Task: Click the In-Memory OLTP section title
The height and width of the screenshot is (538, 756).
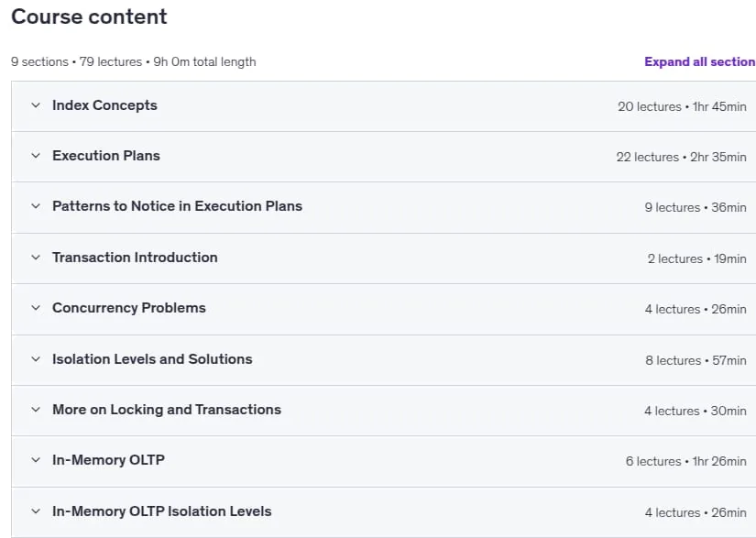Action: click(x=108, y=459)
